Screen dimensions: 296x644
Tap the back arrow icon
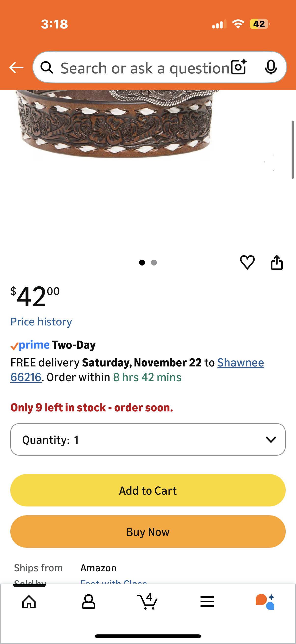[x=16, y=68]
